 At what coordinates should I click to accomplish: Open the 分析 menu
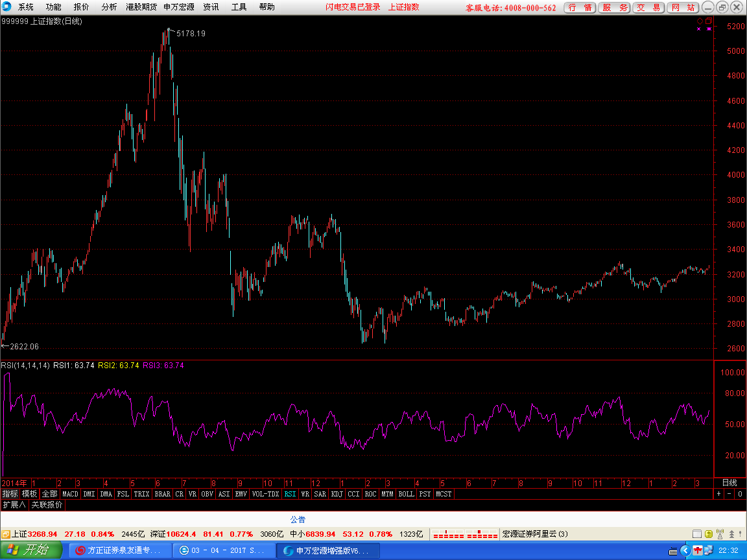(x=109, y=6)
